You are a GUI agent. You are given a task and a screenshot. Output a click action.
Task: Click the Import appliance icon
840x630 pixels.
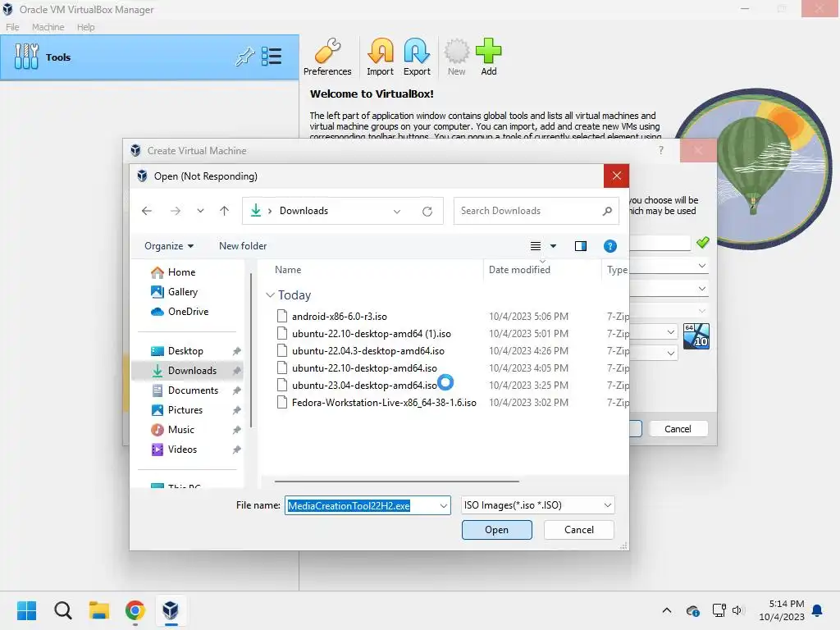(380, 57)
